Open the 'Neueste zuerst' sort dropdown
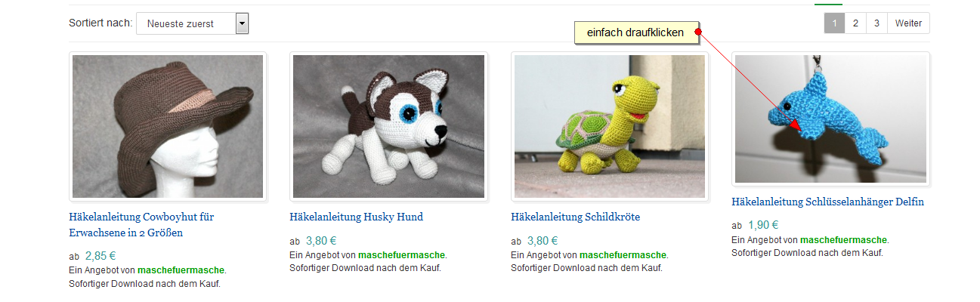 click(193, 23)
